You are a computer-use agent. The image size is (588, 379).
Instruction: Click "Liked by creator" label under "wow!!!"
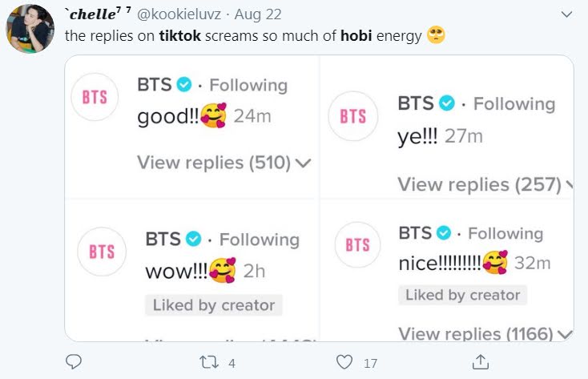click(214, 305)
